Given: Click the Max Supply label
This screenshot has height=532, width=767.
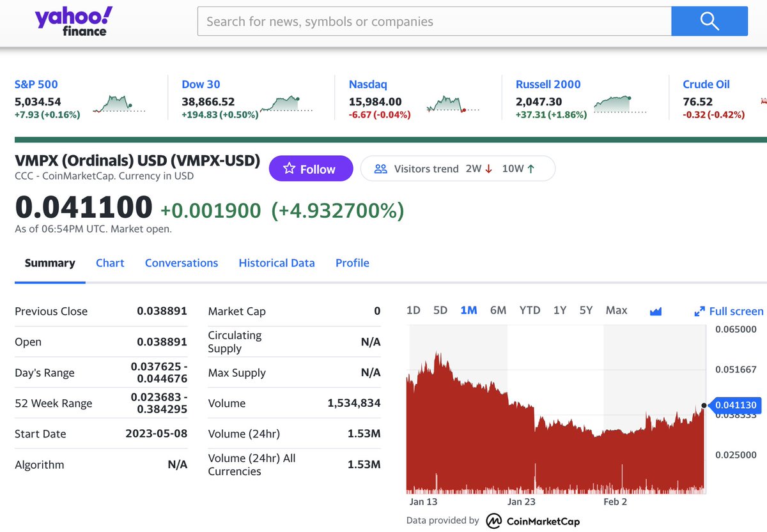Looking at the screenshot, I should 237,373.
